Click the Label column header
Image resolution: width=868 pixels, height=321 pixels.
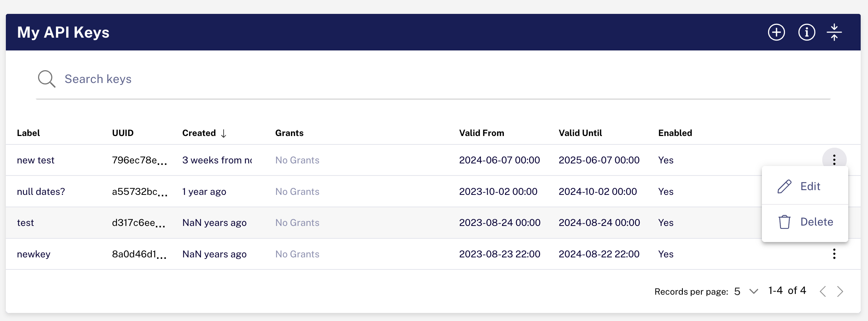click(28, 133)
